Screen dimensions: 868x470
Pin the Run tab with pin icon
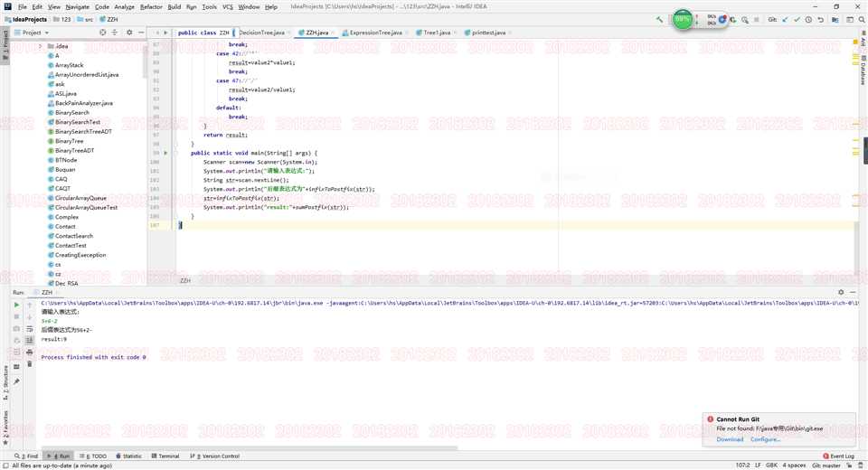point(16,381)
